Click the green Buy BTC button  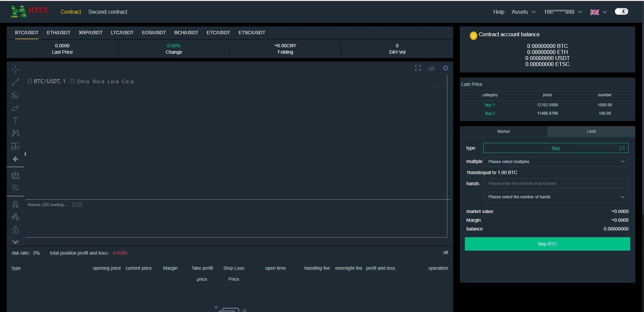point(547,244)
